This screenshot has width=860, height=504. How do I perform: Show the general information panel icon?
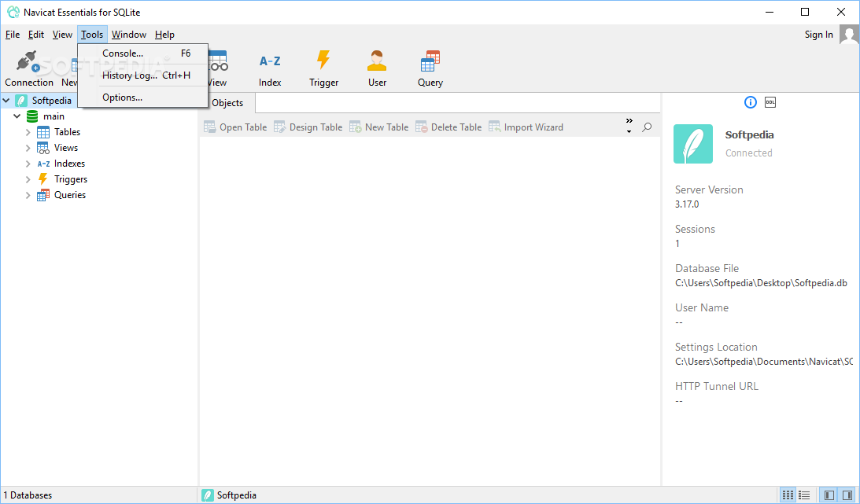pos(751,102)
